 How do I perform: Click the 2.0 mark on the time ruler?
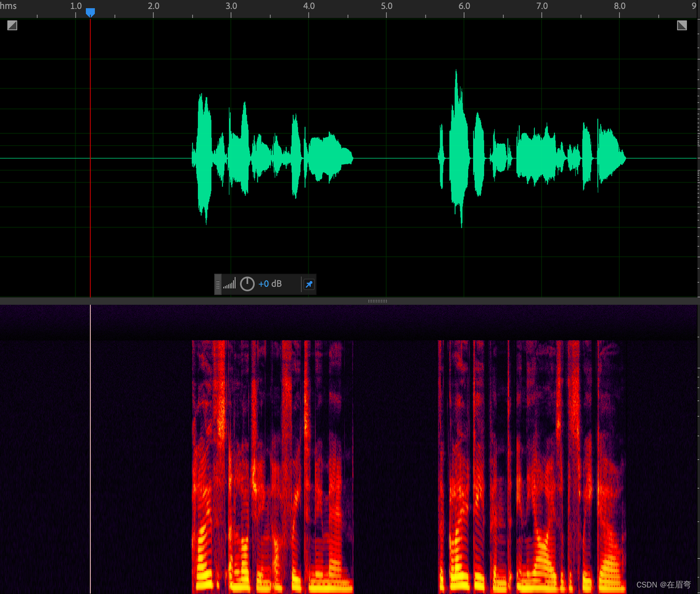(154, 6)
